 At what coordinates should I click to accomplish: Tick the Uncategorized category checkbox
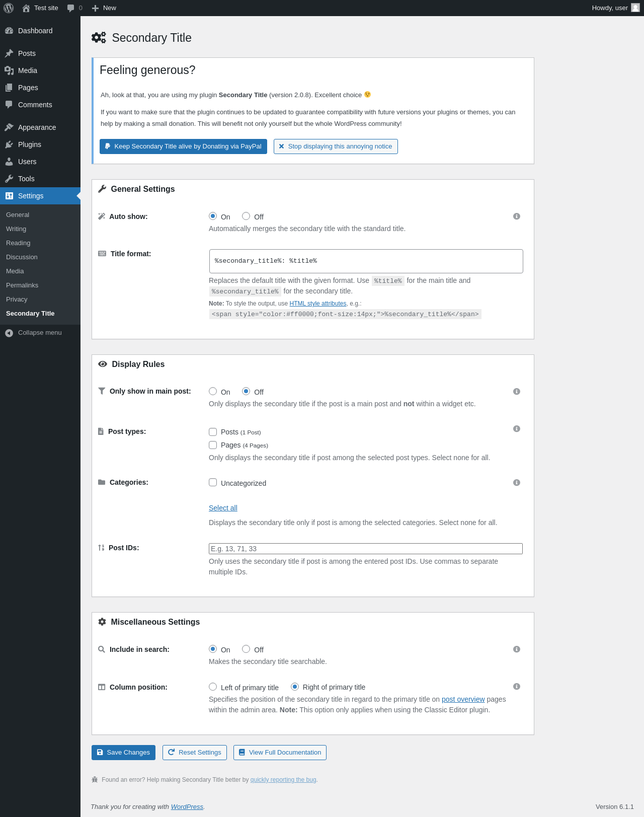coord(213,482)
